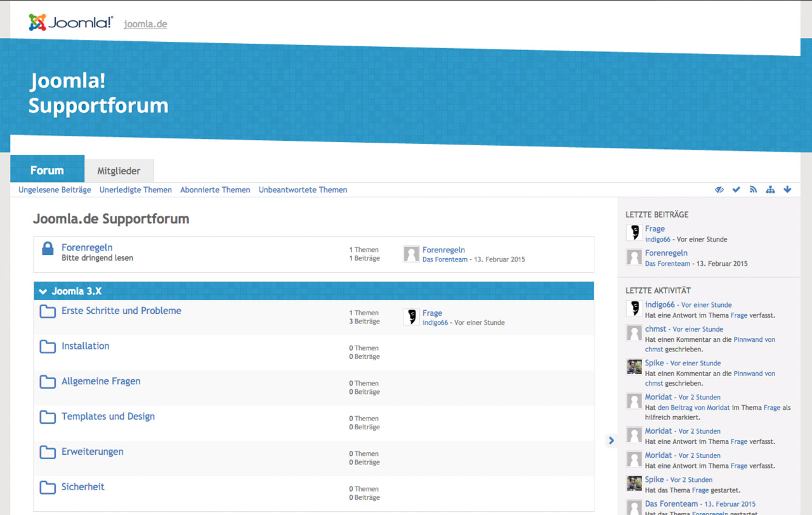Follow the joomla.de link in header
The width and height of the screenshot is (812, 515).
click(x=145, y=24)
